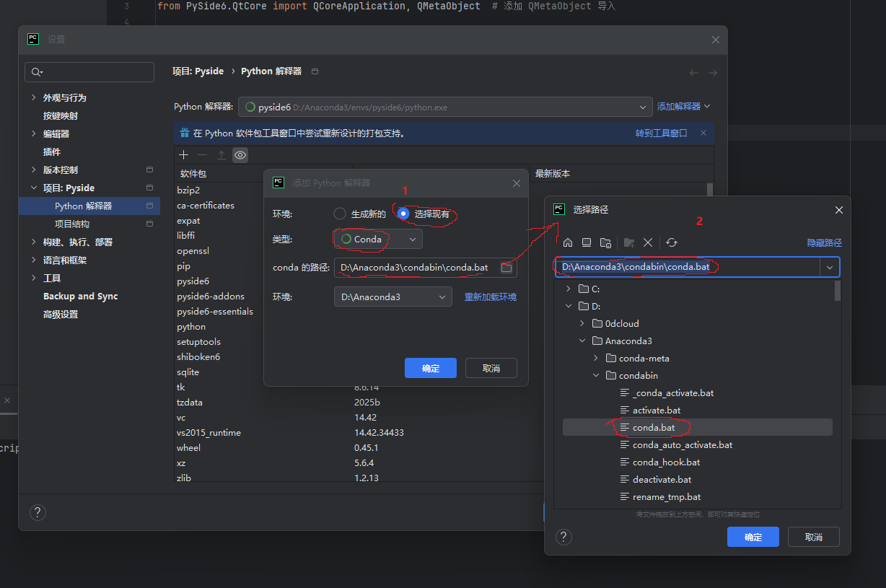This screenshot has height=588, width=886.
Task: Click 取消 in add interpreter dialog
Action: 491,368
